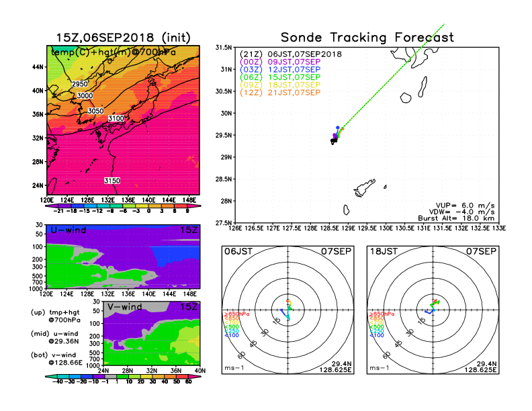
Task: Click the '60' ring label in 06JST hodograph
Action: point(242,355)
